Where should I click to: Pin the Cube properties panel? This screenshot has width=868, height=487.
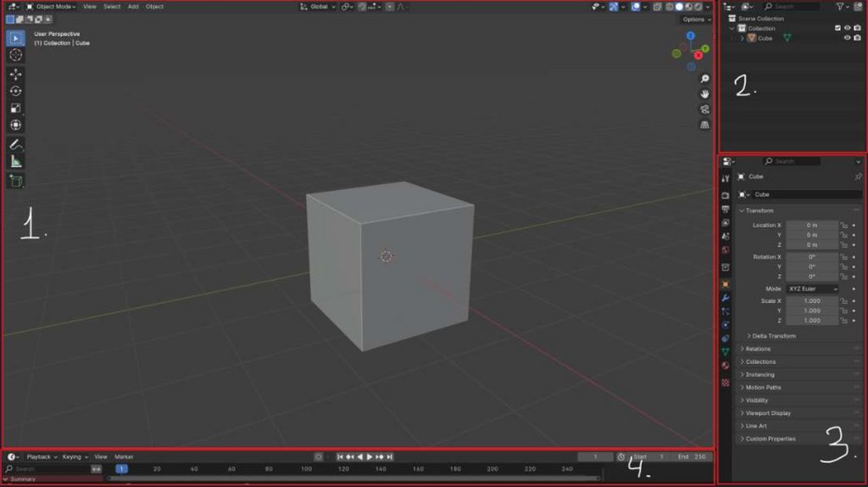pos(858,176)
